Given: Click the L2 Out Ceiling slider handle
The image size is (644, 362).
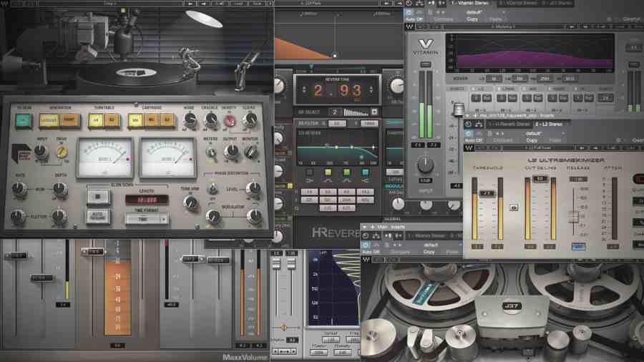Looking at the screenshot, I should click(540, 179).
